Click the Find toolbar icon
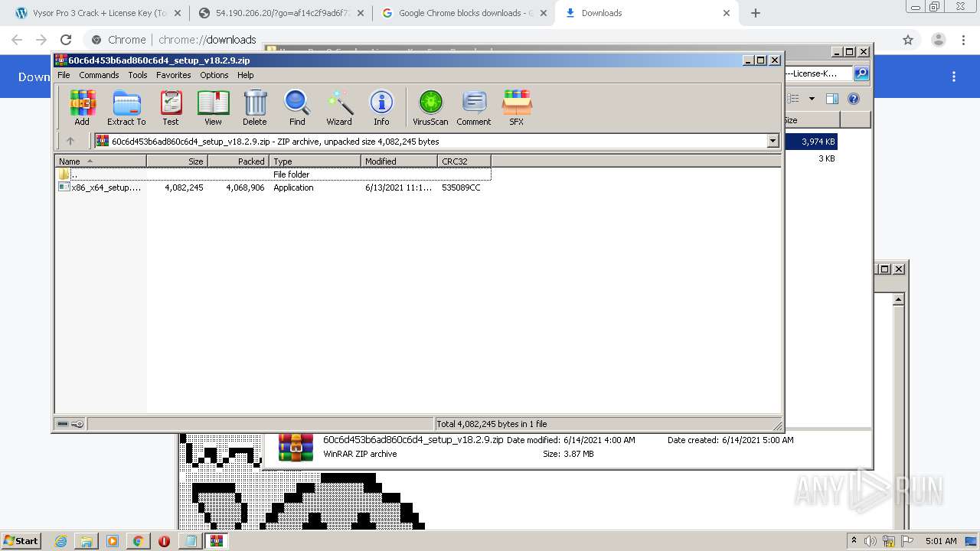 (x=297, y=107)
